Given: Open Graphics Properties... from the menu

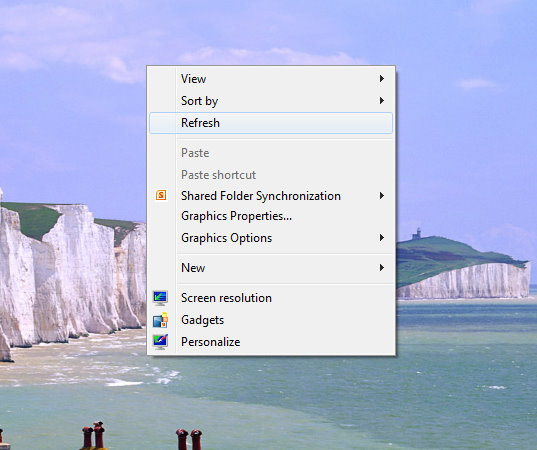Looking at the screenshot, I should pos(236,216).
